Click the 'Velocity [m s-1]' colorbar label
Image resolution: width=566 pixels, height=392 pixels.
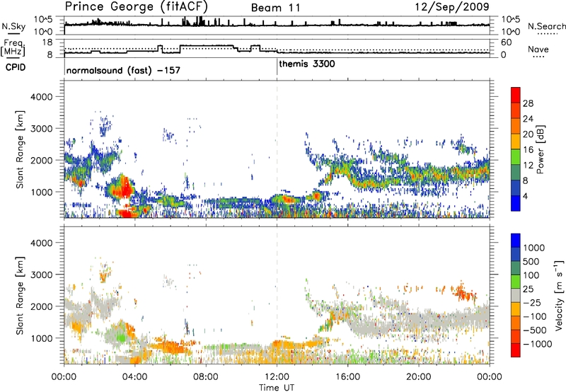(559, 295)
